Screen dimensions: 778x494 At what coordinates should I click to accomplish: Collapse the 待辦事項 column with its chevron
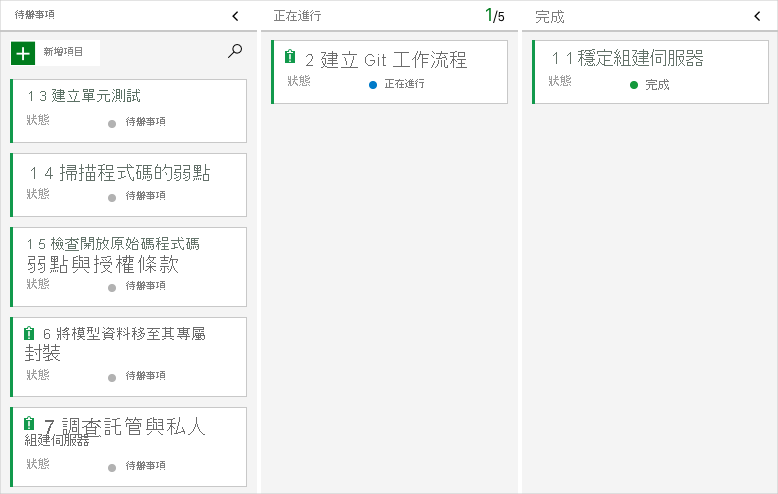coord(235,16)
